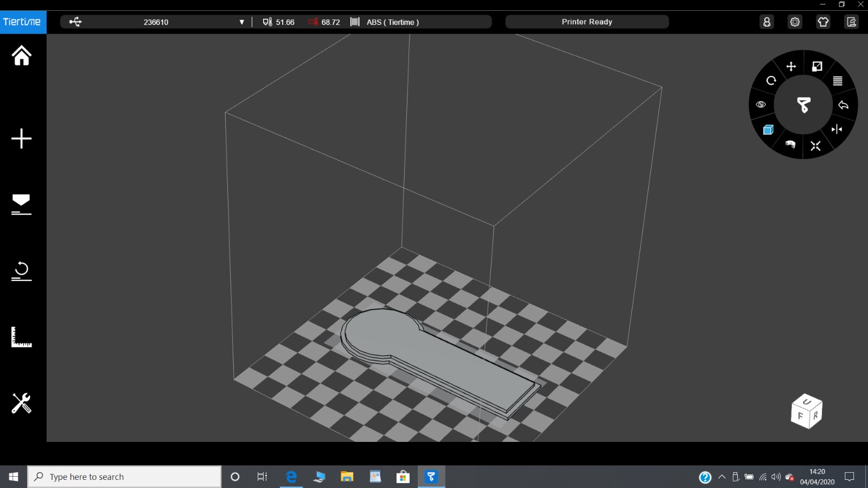Click the Printer Ready status bar
The width and height of the screenshot is (868, 488).
587,22
